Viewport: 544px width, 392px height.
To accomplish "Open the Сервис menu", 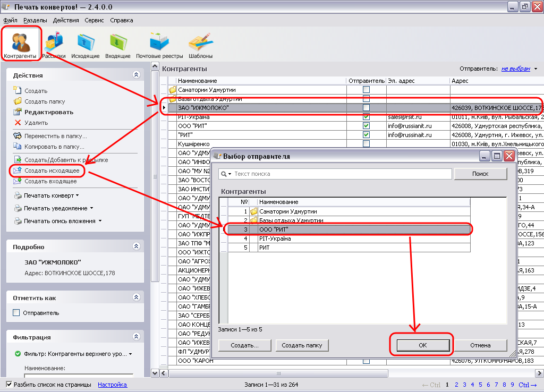I will tap(94, 20).
